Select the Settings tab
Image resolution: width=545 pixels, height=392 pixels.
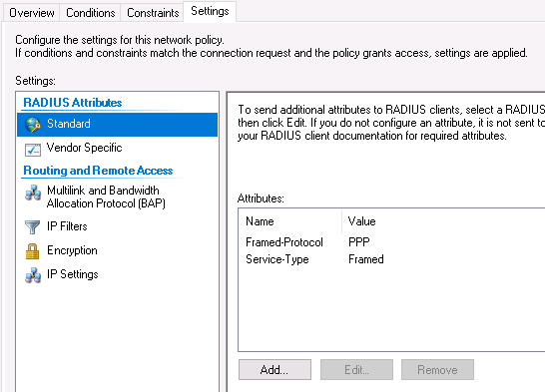tap(210, 11)
